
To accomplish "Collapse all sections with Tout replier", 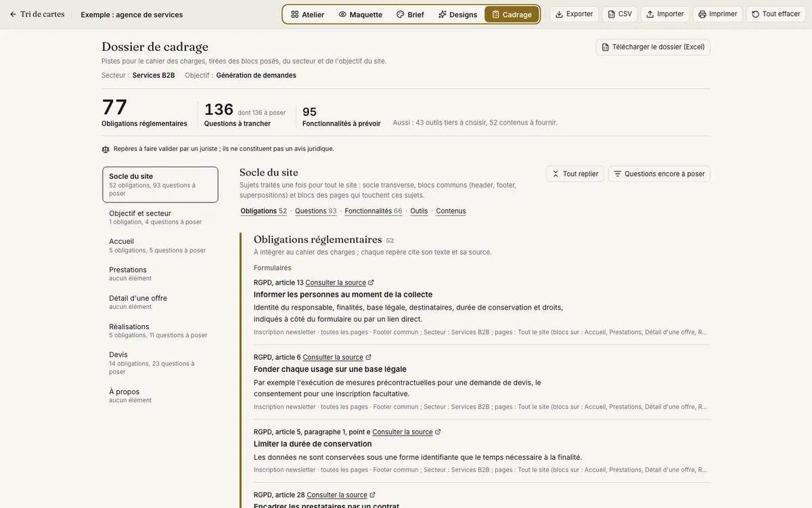I will pyautogui.click(x=575, y=174).
